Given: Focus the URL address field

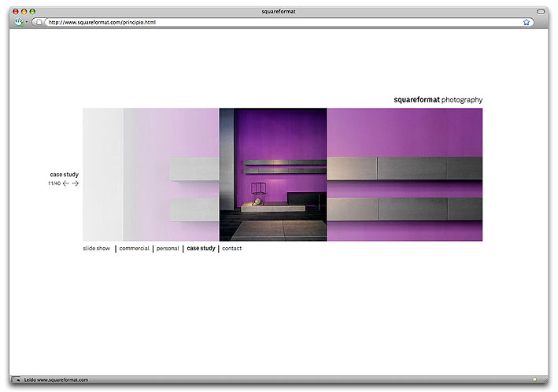Looking at the screenshot, I should [283, 22].
